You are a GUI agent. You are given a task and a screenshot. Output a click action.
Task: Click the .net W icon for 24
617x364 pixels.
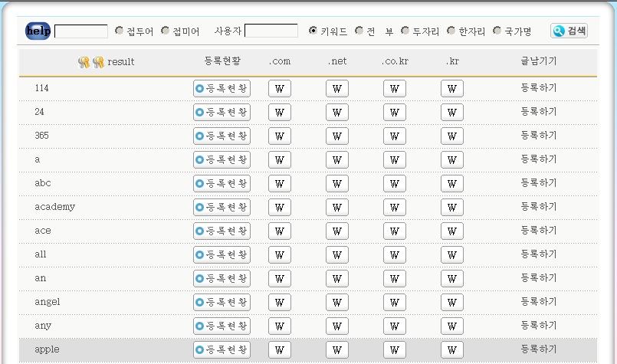pyautogui.click(x=337, y=113)
